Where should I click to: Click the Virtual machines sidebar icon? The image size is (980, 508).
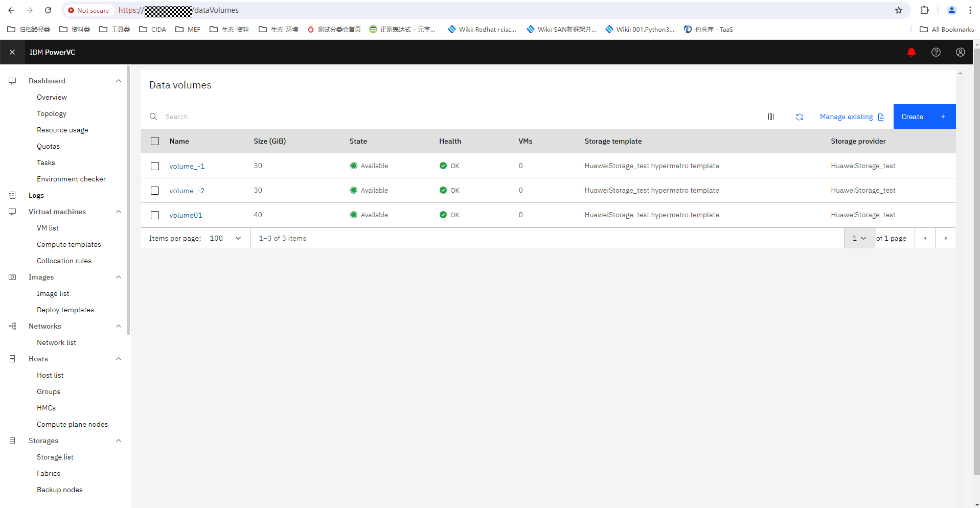[x=12, y=212]
